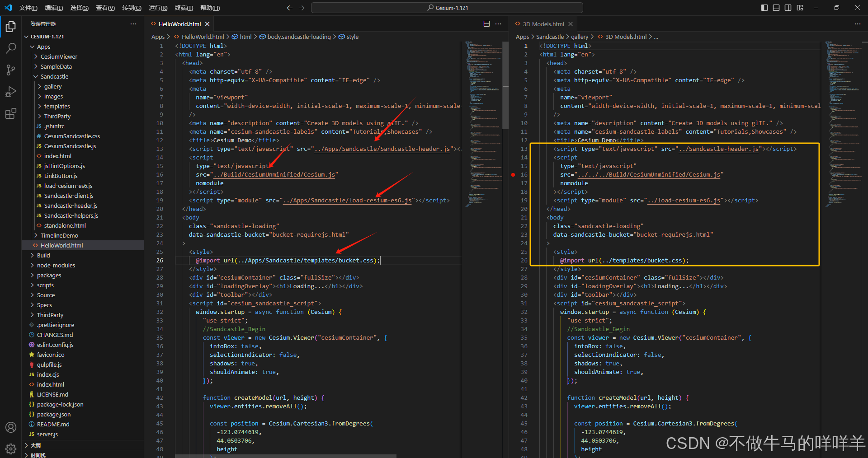This screenshot has width=868, height=458.
Task: Expand the TimelineDemo folder
Action: pyautogui.click(x=83, y=235)
